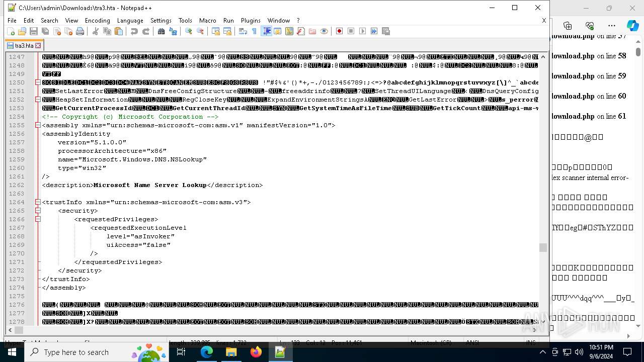Save the current file with the floppy icon
The image size is (644, 362).
click(34, 31)
